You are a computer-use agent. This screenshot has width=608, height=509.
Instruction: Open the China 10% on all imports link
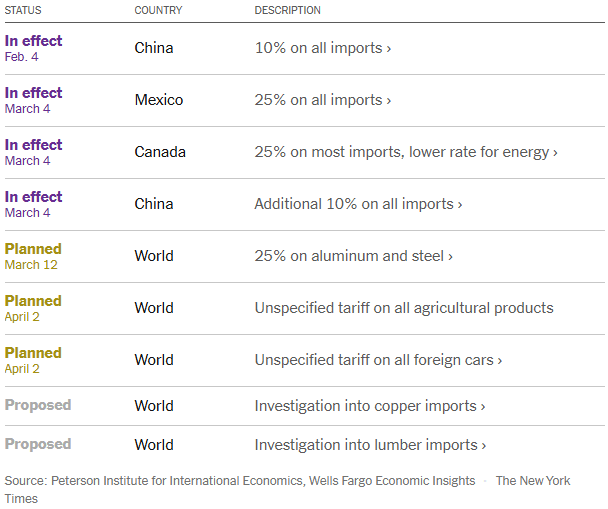(322, 48)
